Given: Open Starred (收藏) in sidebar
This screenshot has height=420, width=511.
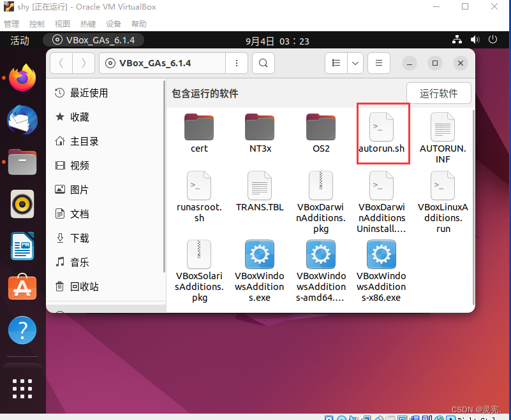Looking at the screenshot, I should point(105,117).
